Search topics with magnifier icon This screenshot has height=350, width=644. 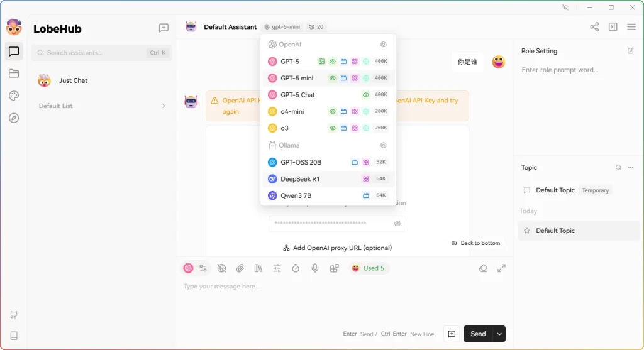tap(618, 167)
